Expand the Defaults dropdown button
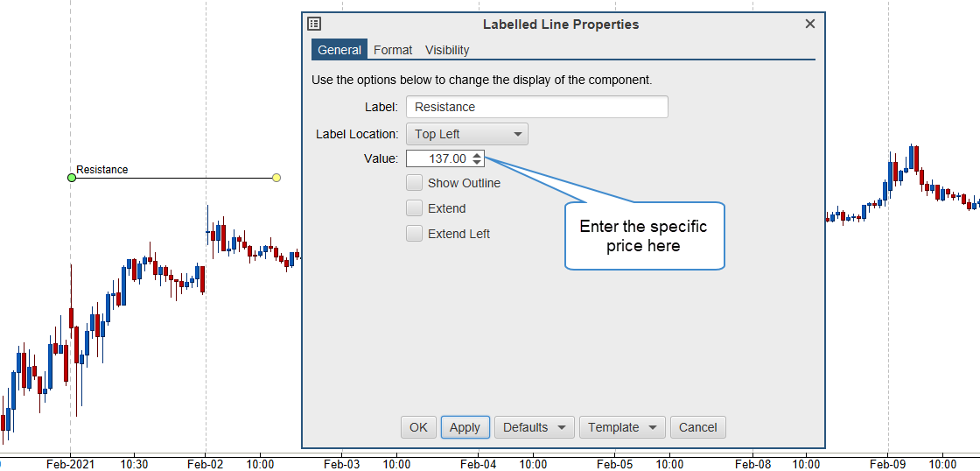The height and width of the screenshot is (471, 980). (x=535, y=427)
